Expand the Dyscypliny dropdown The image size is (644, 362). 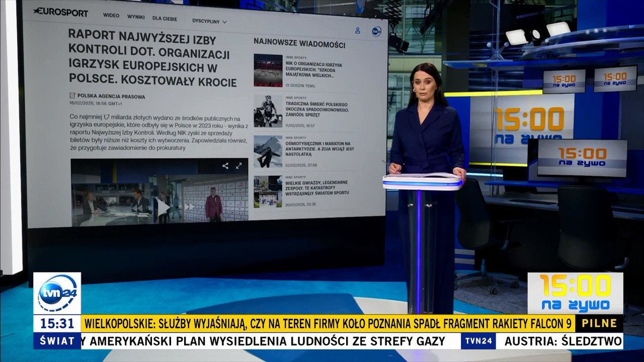[x=209, y=21]
